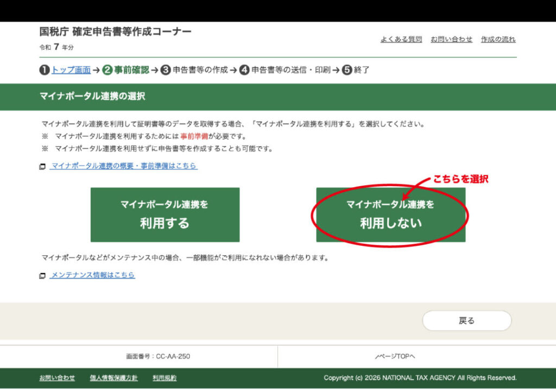Go to トップ画面 in the step breadcrumb
556x392 pixels.
tap(71, 70)
